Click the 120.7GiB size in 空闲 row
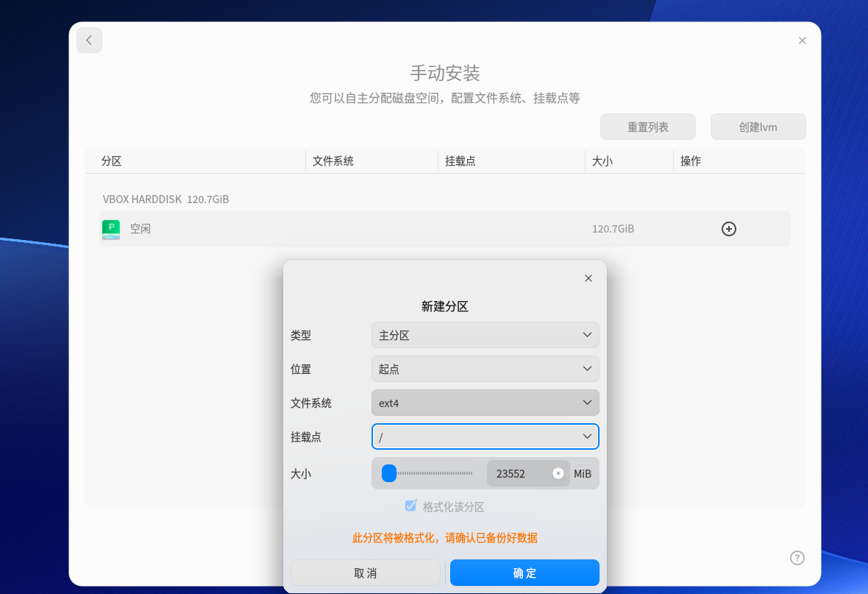Viewport: 868px width, 594px height. click(x=613, y=229)
